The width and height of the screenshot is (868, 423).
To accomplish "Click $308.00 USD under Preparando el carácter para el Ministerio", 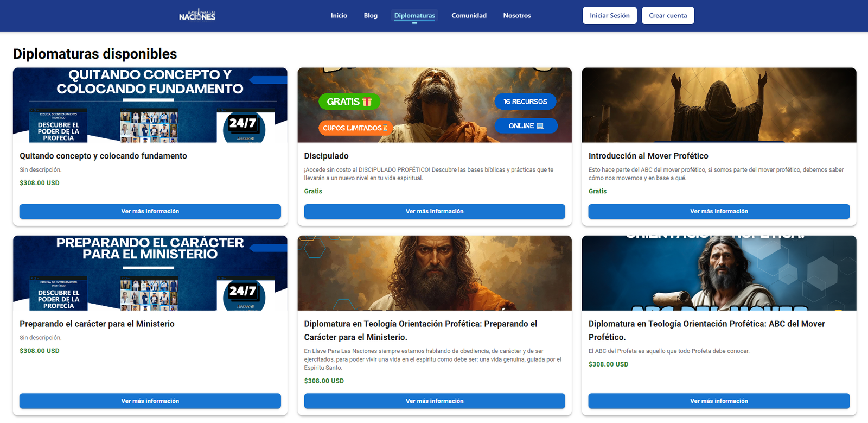I will coord(40,351).
